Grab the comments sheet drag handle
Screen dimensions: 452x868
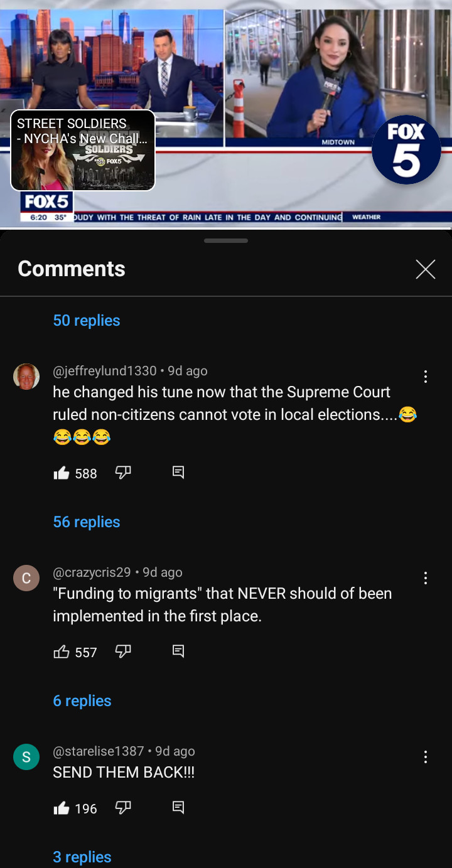click(226, 240)
